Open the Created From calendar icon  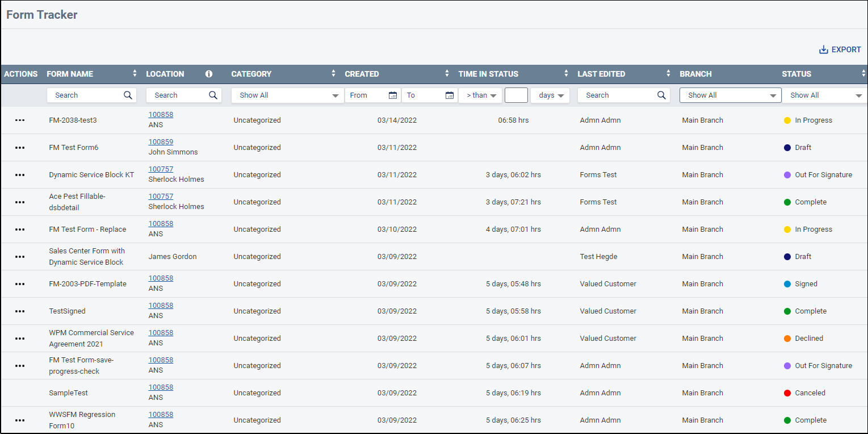tap(393, 95)
